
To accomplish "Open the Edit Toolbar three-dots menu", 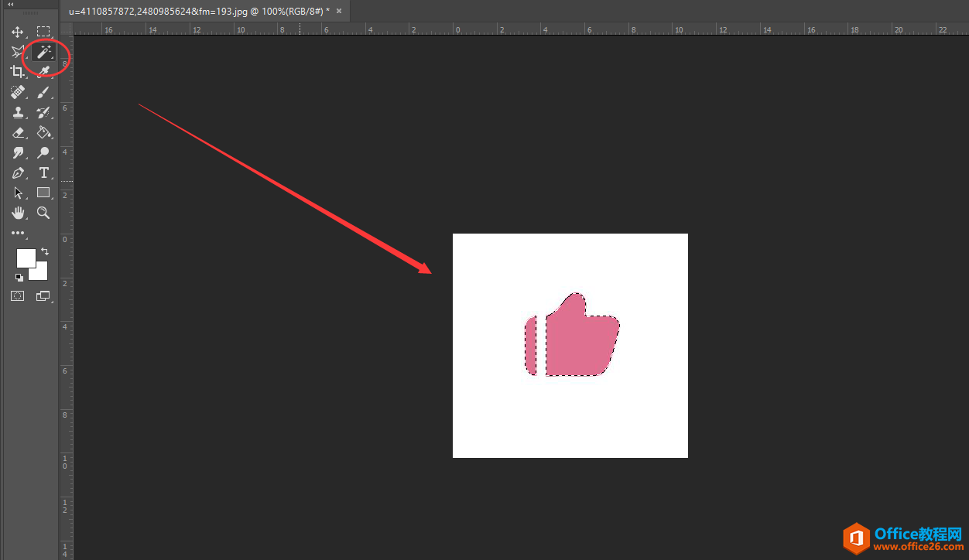I will (x=18, y=233).
